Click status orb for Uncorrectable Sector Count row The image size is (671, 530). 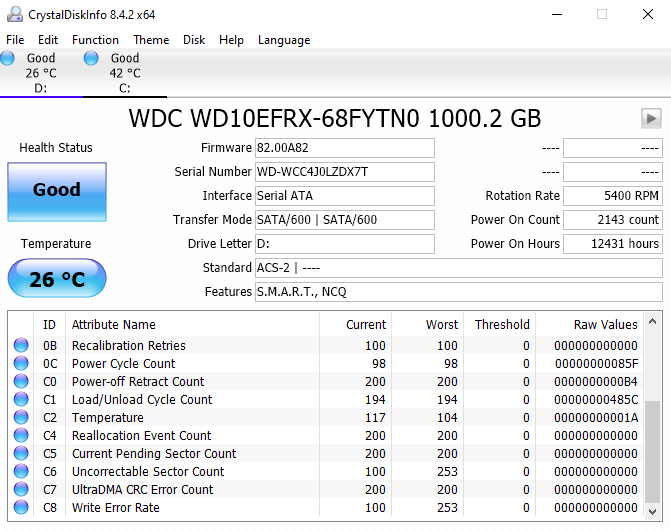tap(21, 471)
